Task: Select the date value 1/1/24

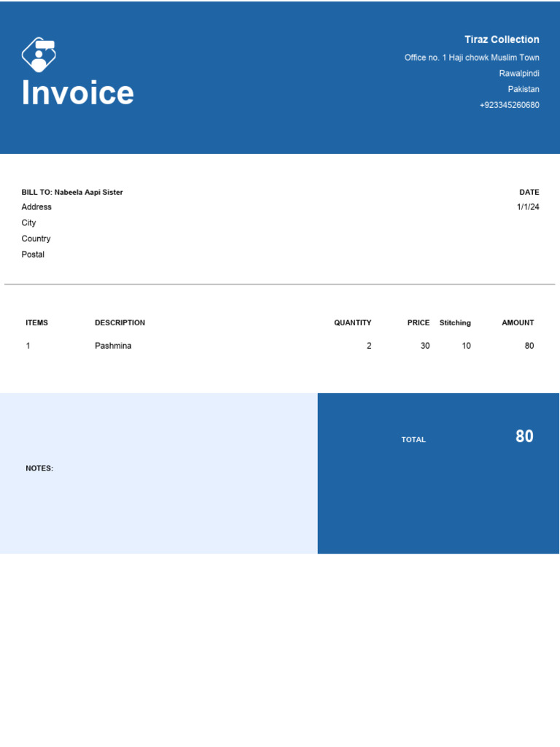Action: (x=528, y=206)
